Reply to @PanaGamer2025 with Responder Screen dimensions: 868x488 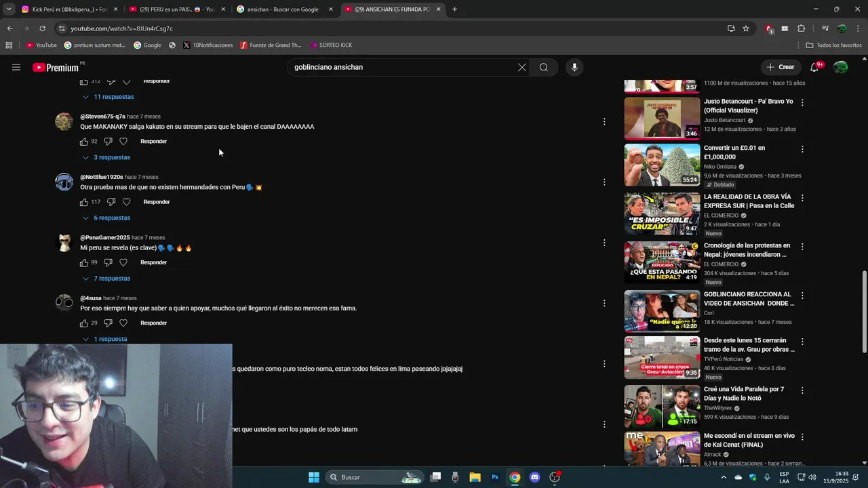pyautogui.click(x=153, y=262)
